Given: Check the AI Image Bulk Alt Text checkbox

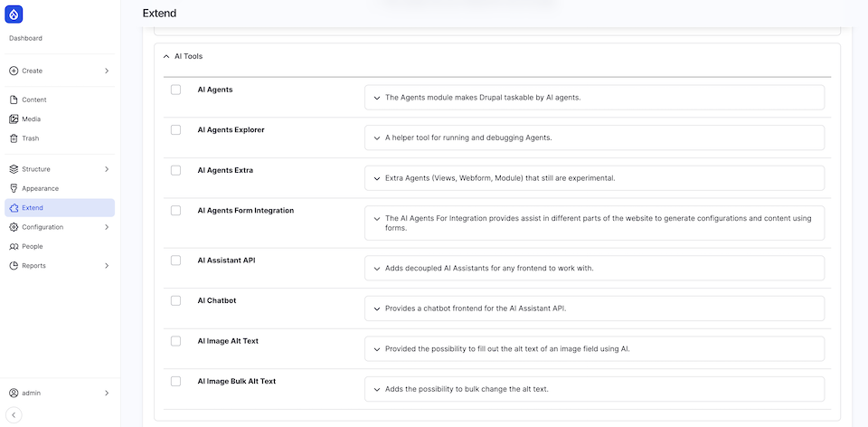Looking at the screenshot, I should 175,381.
